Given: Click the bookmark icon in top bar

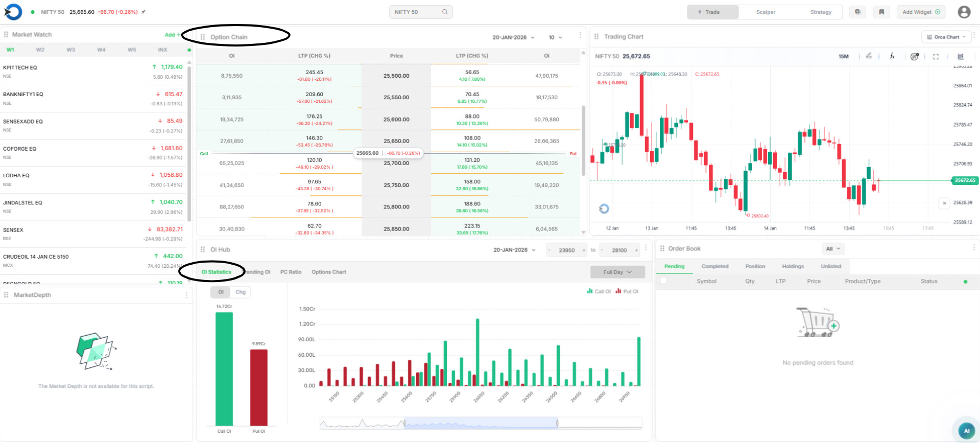Looking at the screenshot, I should pyautogui.click(x=881, y=12).
